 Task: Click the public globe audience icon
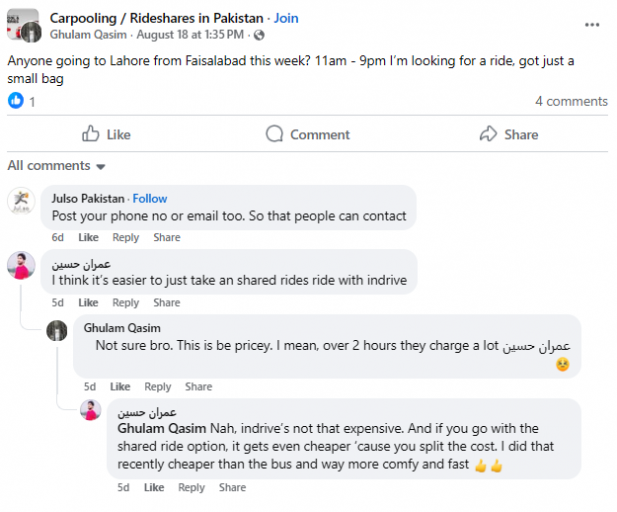click(259, 35)
